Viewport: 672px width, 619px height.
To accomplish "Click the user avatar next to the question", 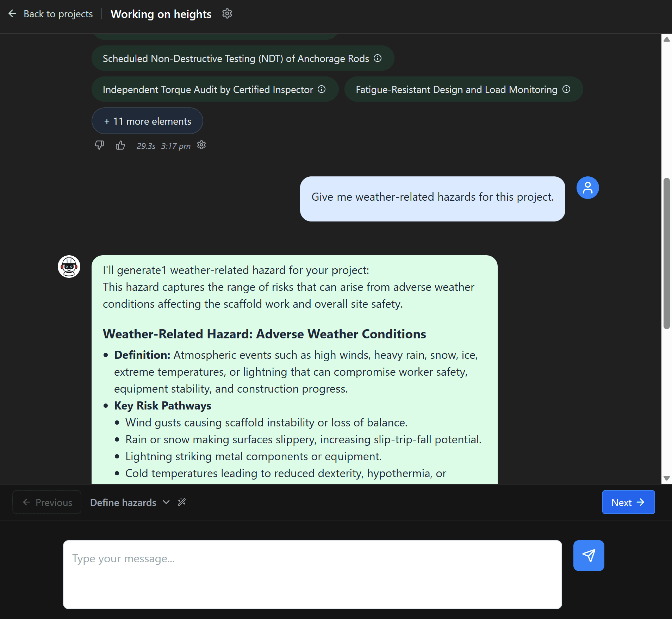I will 587,187.
